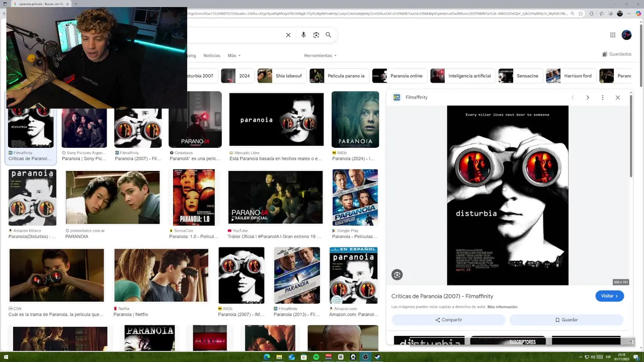Open the Mercado Libre paranoia image result
The width and height of the screenshot is (644, 362).
tap(276, 120)
